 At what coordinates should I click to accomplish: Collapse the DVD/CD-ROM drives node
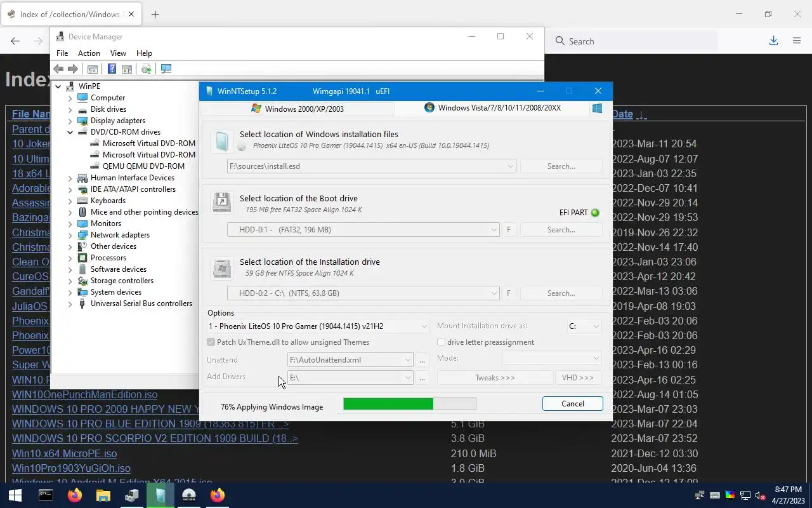pyautogui.click(x=70, y=132)
